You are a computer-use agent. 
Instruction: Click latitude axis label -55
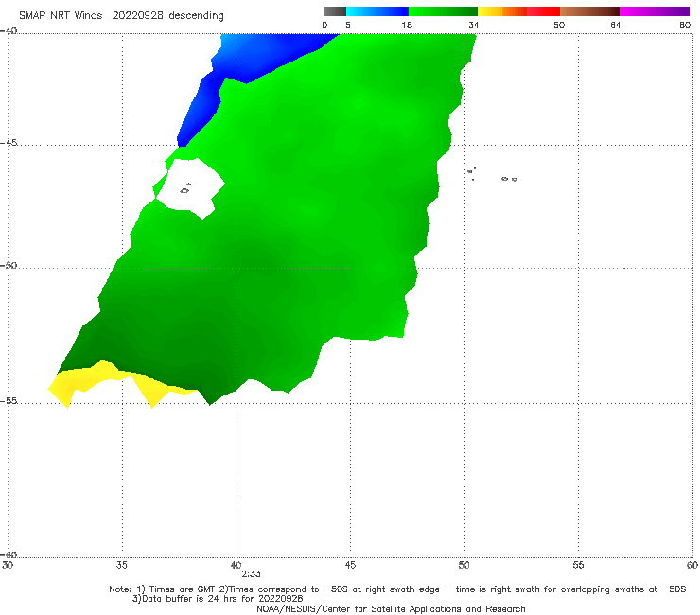9,401
